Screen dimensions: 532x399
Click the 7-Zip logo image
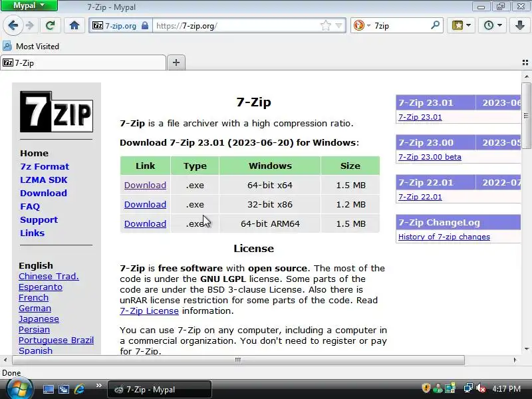tap(57, 112)
